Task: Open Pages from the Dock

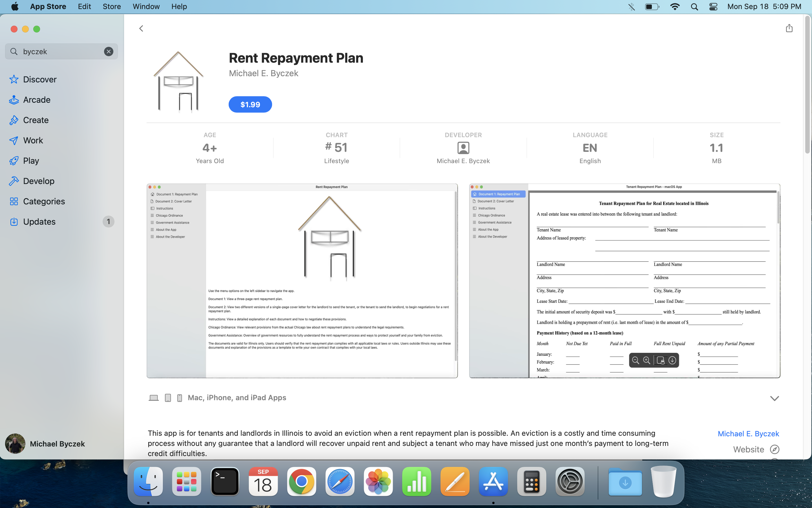Action: coord(455,481)
